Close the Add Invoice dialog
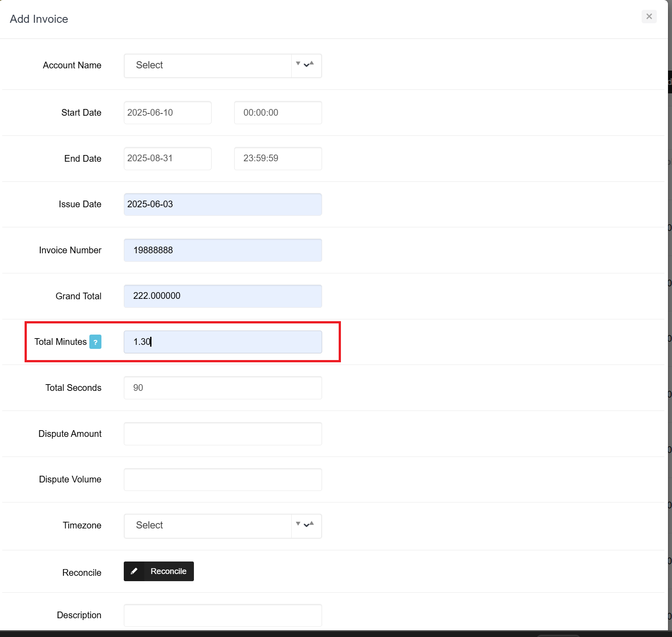The height and width of the screenshot is (637, 672). [649, 17]
